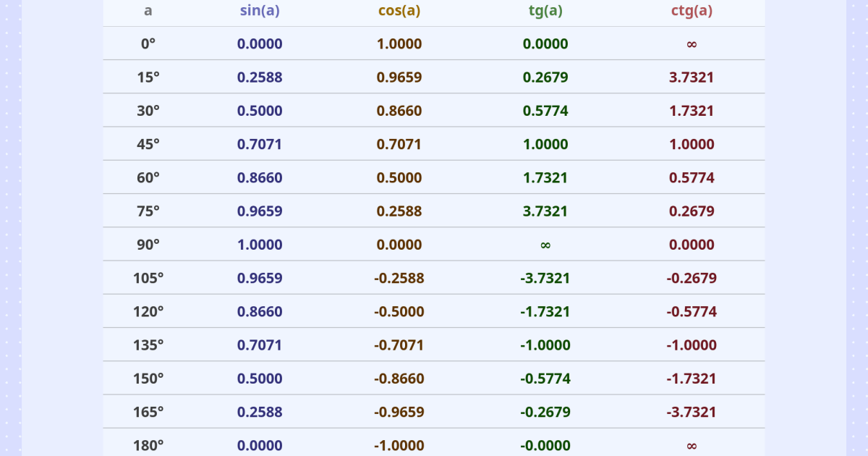Select the tg(a) column header
The height and width of the screenshot is (456, 868).
[x=545, y=10]
